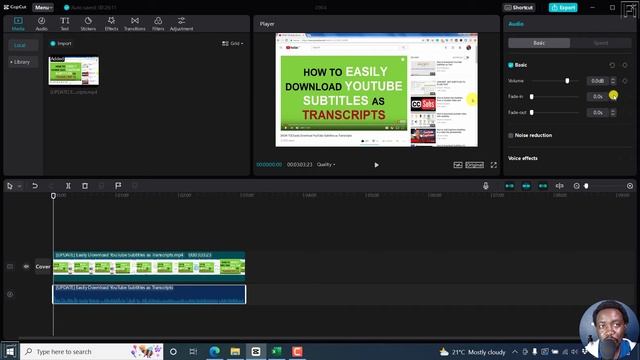
Task: Zoom out timeline icon
Action: pyautogui.click(x=576, y=186)
